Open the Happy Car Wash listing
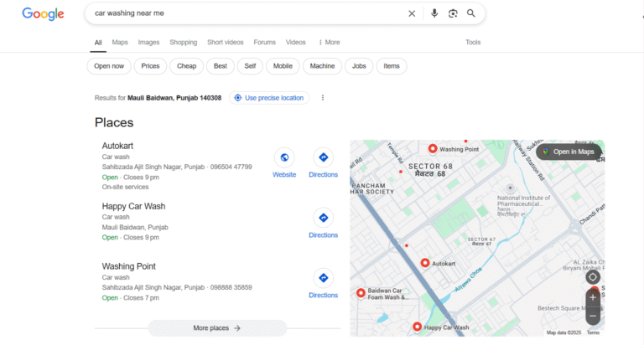 click(x=133, y=206)
